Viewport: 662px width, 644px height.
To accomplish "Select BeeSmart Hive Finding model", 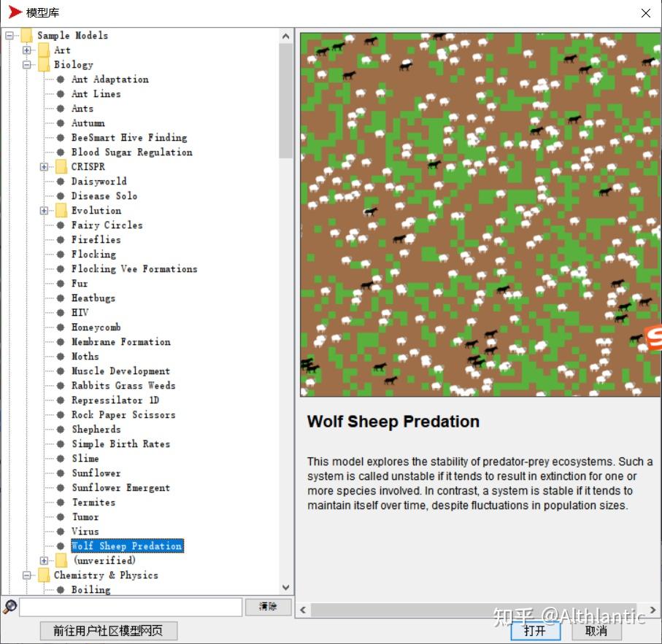I will pos(128,138).
